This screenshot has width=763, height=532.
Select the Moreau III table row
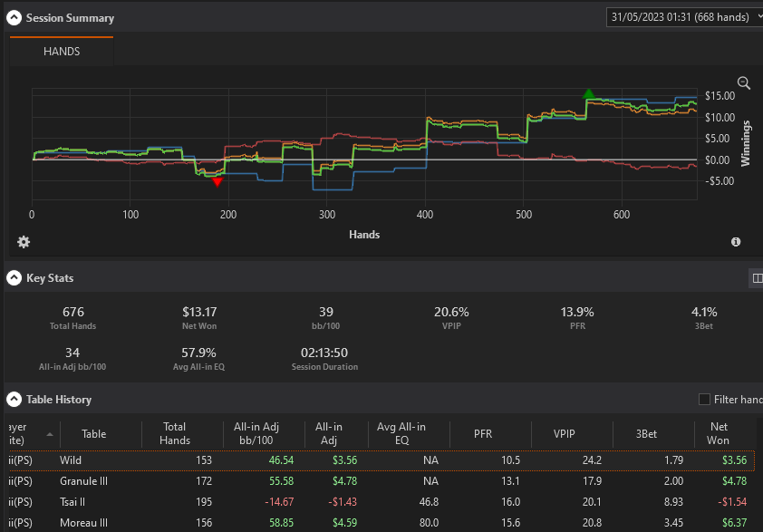381,522
